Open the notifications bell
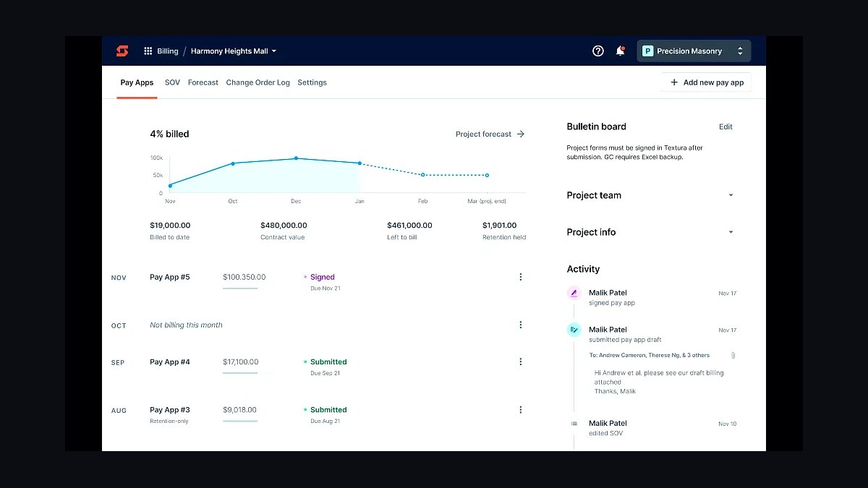Screen dimensions: 868x488 point(620,51)
